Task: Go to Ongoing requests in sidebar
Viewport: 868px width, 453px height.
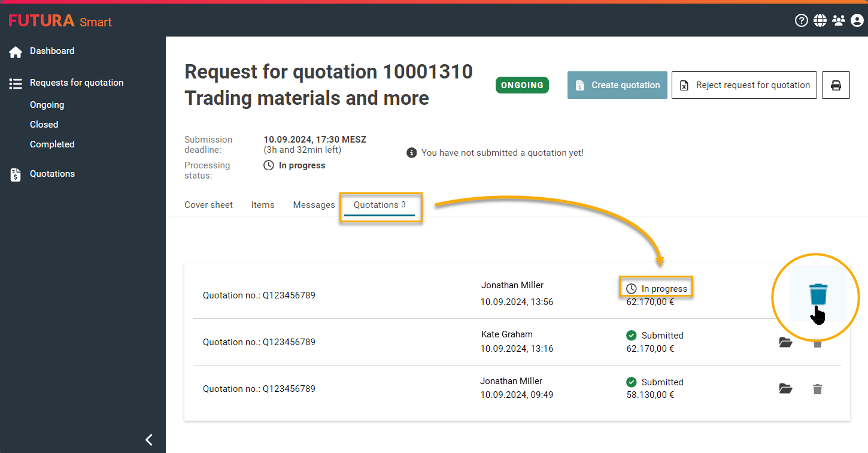Action: click(47, 105)
